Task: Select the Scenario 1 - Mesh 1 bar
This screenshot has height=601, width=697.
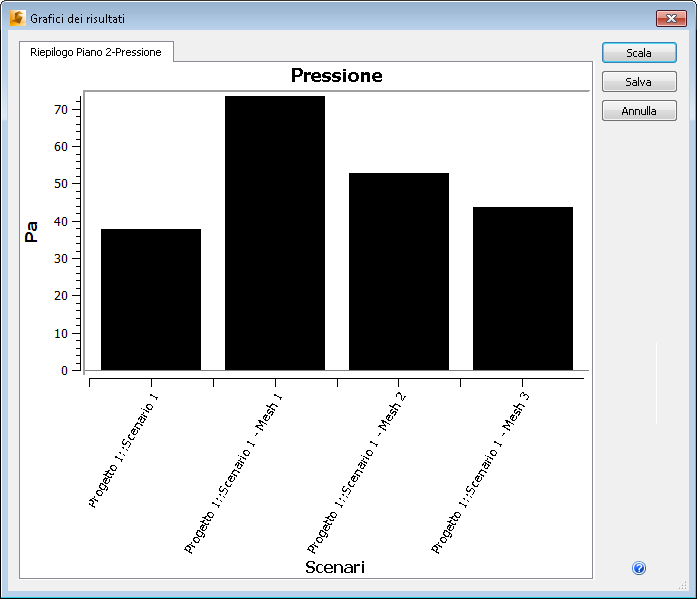Action: click(x=275, y=233)
